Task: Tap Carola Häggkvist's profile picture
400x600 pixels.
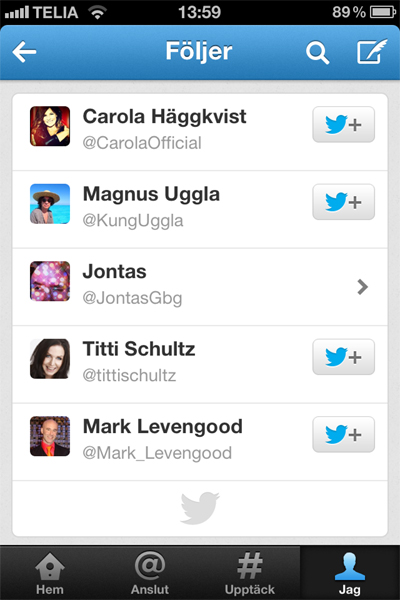Action: click(50, 126)
